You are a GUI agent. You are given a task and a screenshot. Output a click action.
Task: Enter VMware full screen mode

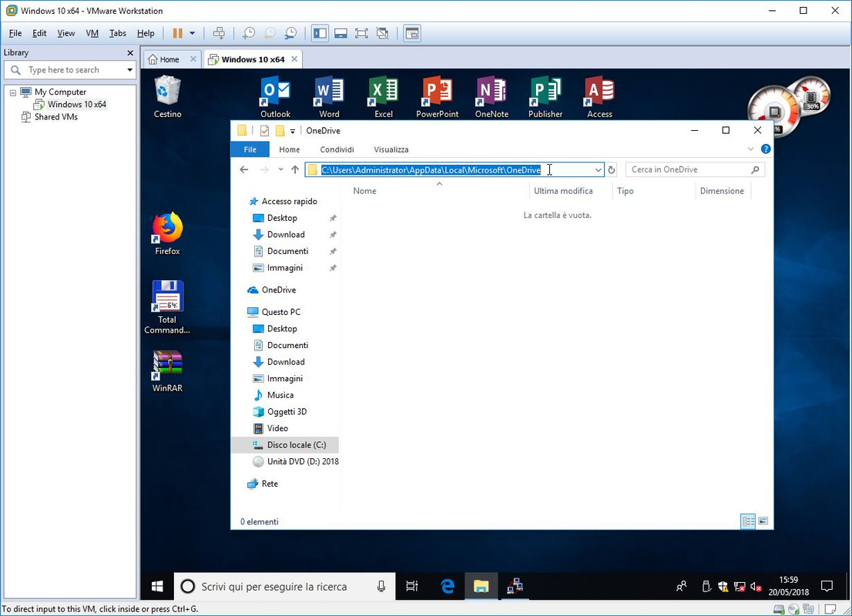(361, 33)
